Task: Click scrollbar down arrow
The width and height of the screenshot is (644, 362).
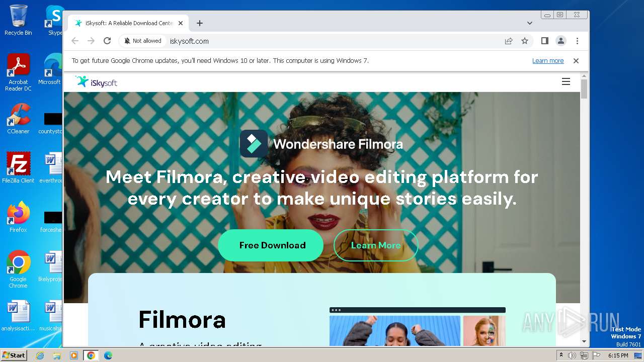Action: pos(584,341)
